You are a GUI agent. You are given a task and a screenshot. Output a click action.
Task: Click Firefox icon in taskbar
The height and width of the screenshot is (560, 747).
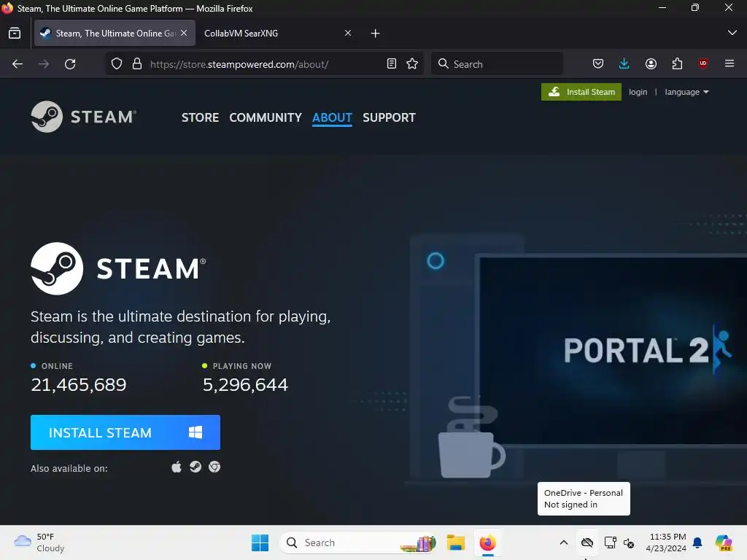[x=488, y=542]
